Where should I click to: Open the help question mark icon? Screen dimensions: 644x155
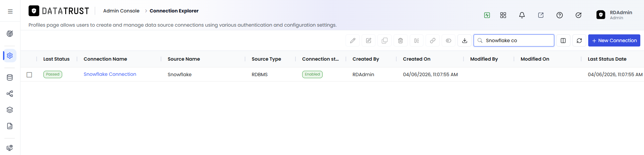[560, 15]
